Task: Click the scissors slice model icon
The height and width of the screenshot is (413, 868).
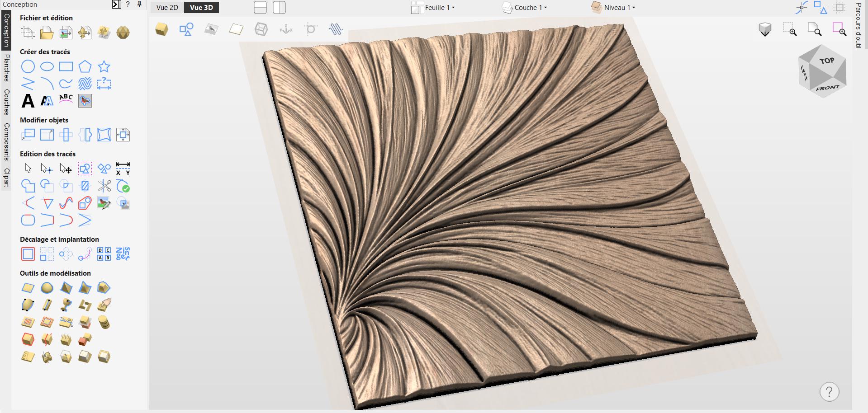Action: 66,322
